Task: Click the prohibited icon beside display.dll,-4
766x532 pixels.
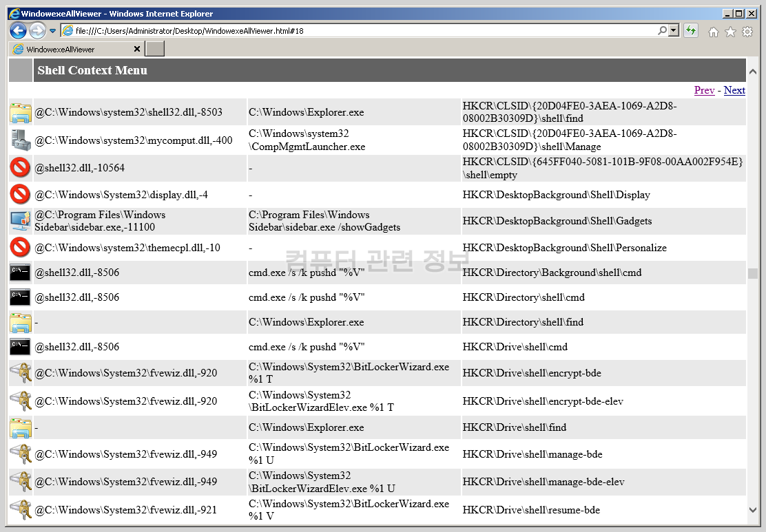Action: pos(21,195)
